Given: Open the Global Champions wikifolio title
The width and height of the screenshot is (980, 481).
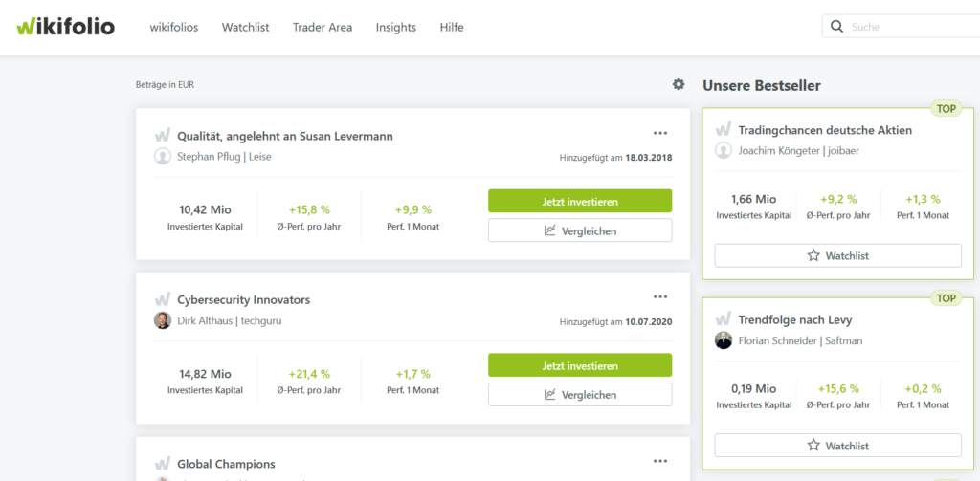Looking at the screenshot, I should [226, 464].
